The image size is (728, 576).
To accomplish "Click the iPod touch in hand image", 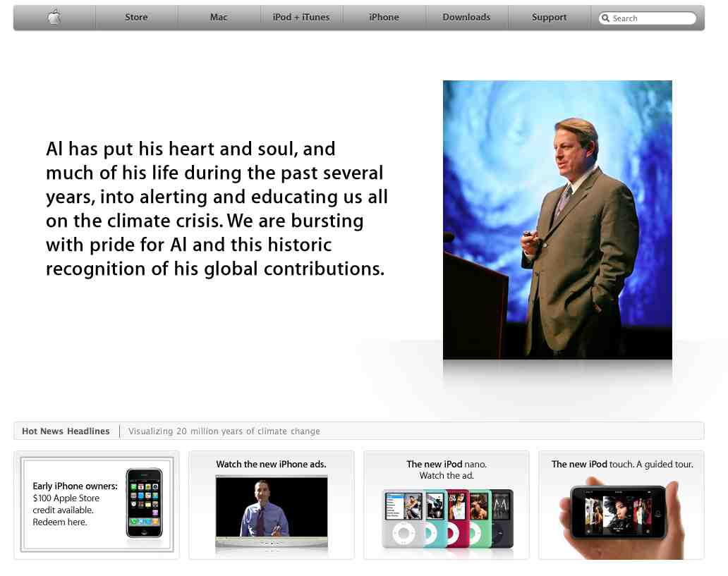I will (622, 518).
